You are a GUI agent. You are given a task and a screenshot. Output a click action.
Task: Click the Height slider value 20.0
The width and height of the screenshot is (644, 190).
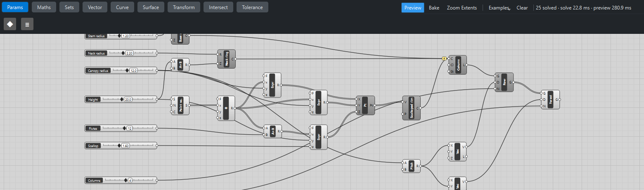coord(128,99)
